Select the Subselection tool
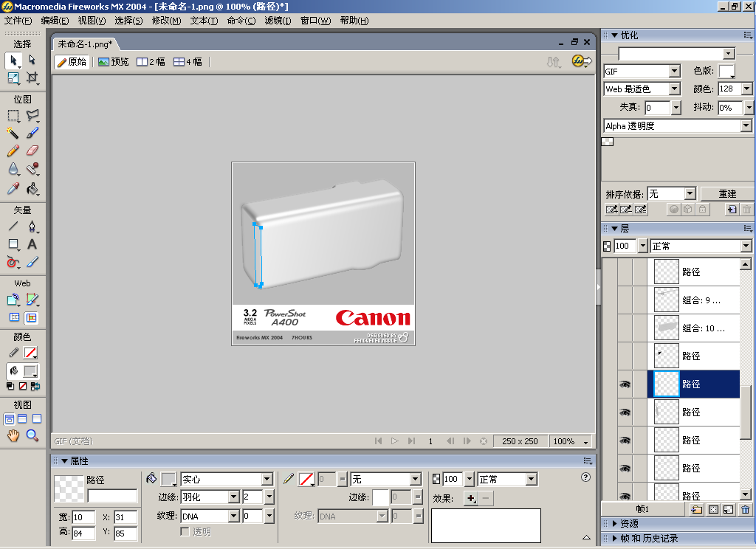Screen dimensions: 756x549 pos(32,60)
